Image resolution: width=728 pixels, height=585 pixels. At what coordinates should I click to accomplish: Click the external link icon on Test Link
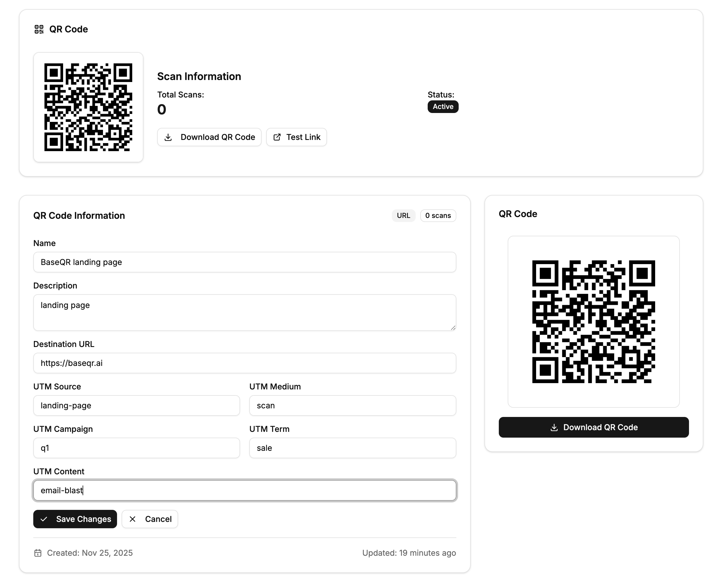278,137
